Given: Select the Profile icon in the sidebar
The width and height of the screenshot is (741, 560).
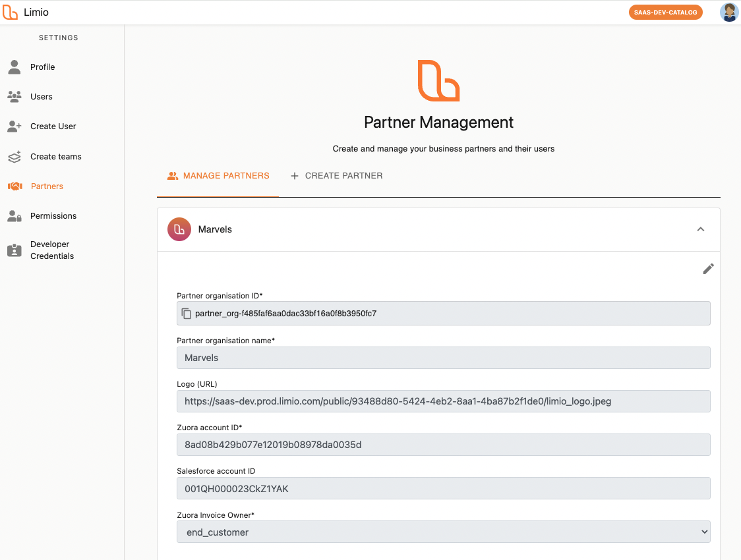Looking at the screenshot, I should pyautogui.click(x=15, y=67).
